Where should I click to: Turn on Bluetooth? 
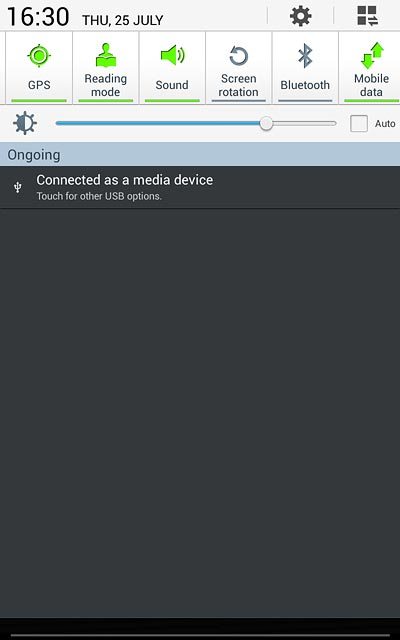pos(305,68)
